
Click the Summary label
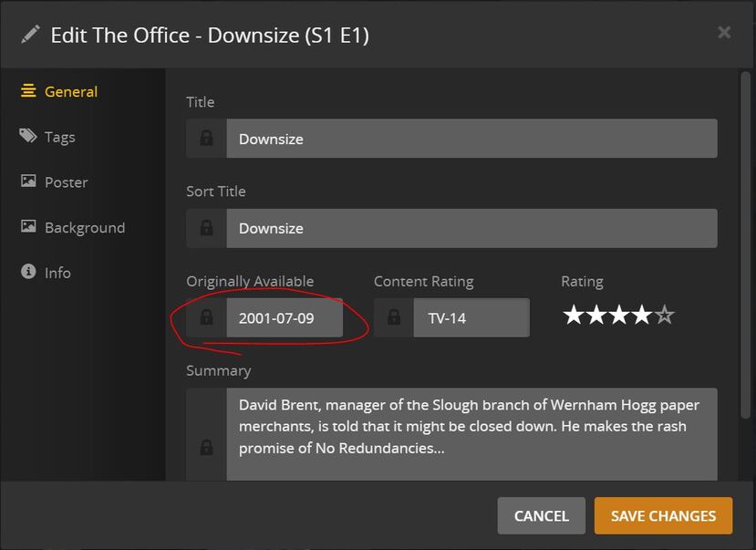219,370
